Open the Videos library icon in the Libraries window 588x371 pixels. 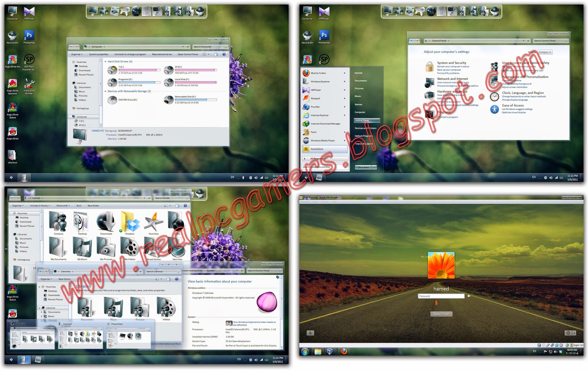pyautogui.click(x=166, y=309)
